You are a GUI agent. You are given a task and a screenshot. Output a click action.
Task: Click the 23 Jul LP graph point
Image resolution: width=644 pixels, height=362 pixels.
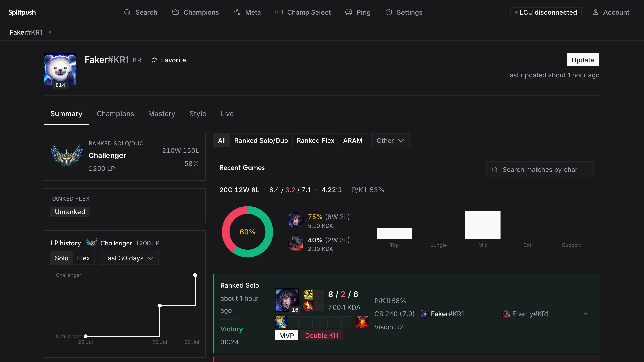click(x=86, y=336)
